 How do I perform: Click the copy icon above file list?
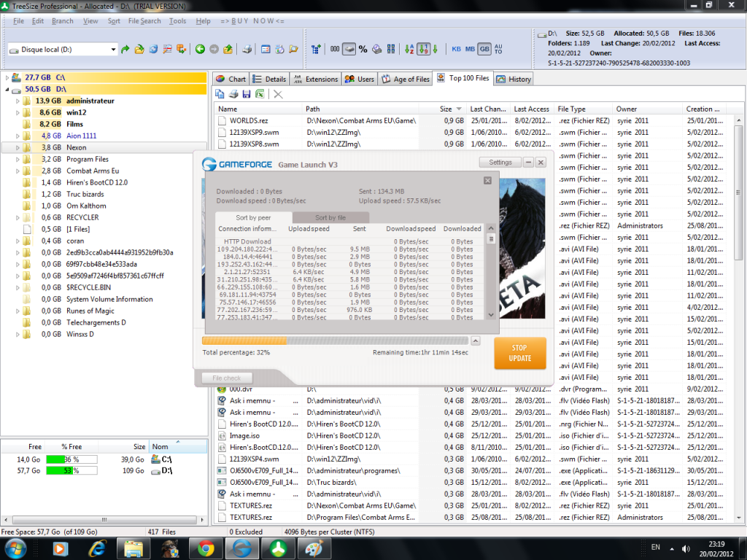coord(220,94)
